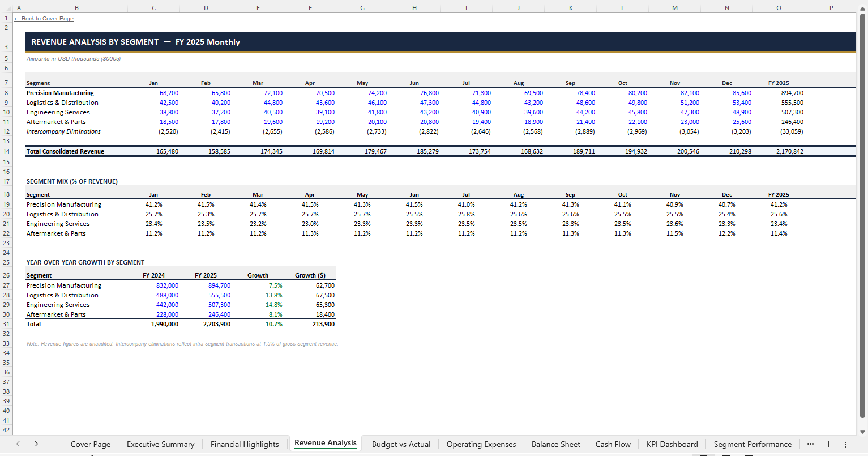Switch to the Budget vs Actual sheet
The width and height of the screenshot is (868, 456).
[x=401, y=444]
